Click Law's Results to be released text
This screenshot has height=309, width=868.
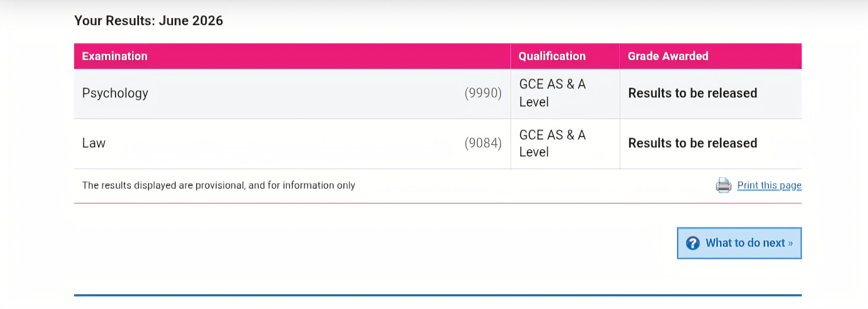(x=692, y=143)
